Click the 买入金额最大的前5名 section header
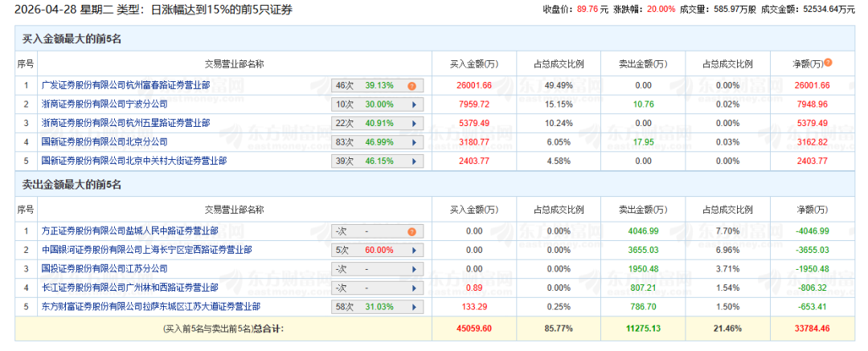Image resolution: width=868 pixels, height=351 pixels. click(71, 39)
